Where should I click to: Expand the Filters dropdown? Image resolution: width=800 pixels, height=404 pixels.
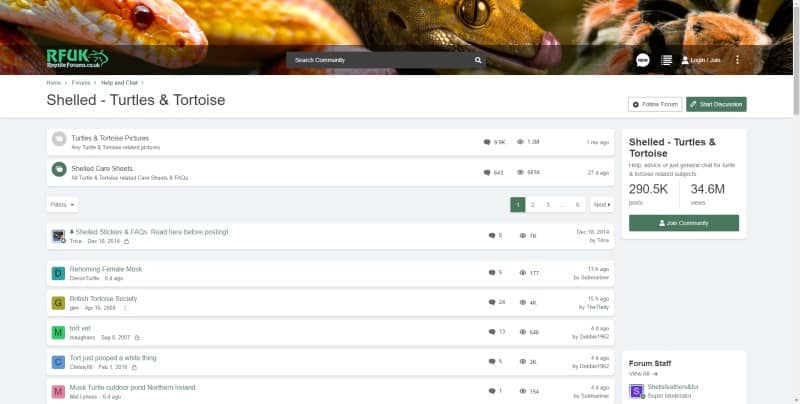[62, 205]
